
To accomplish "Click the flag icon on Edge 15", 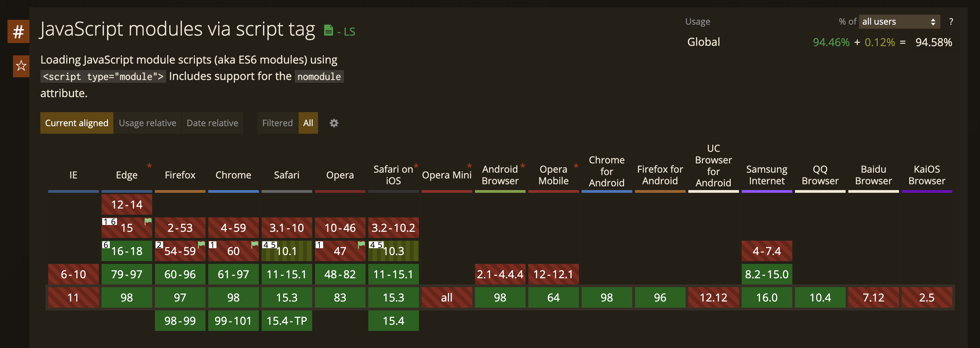I will 148,221.
